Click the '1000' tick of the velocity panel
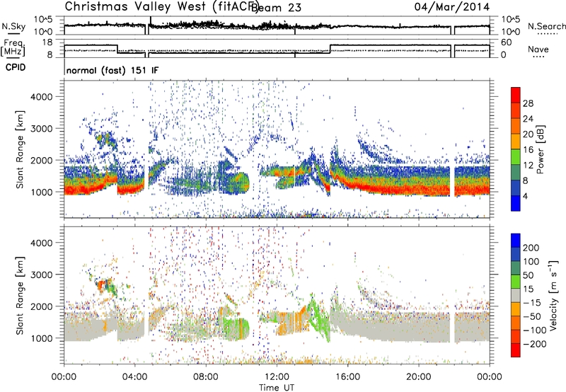 (42, 338)
